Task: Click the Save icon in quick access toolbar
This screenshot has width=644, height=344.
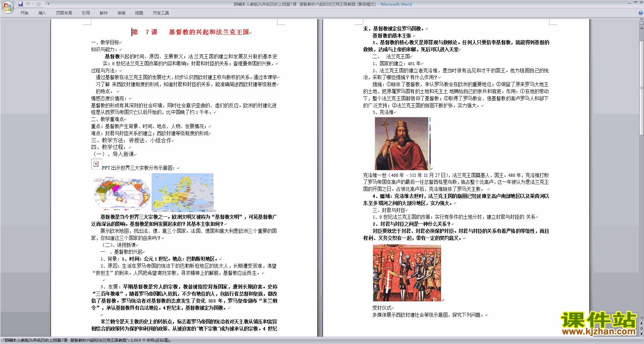Action: click(20, 4)
